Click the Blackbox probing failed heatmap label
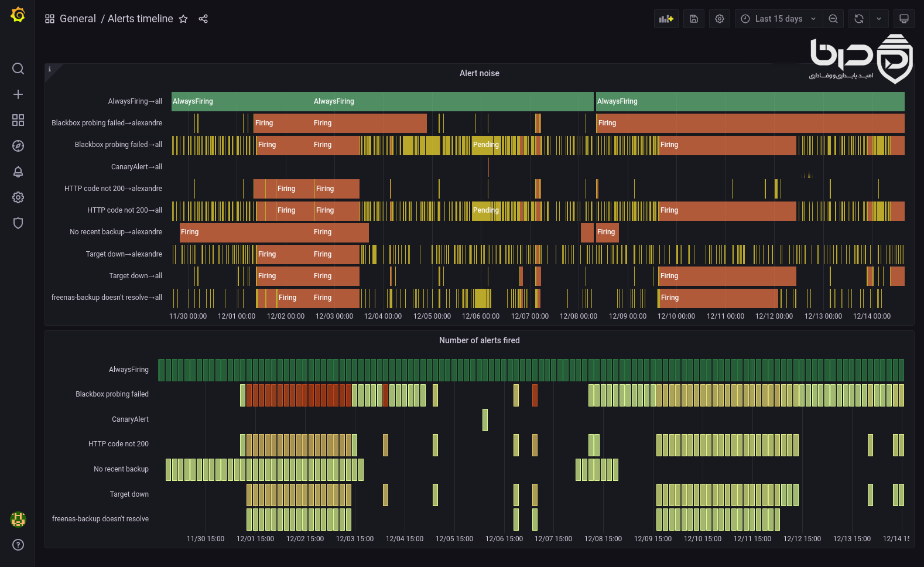Image resolution: width=924 pixels, height=567 pixels. 112,394
